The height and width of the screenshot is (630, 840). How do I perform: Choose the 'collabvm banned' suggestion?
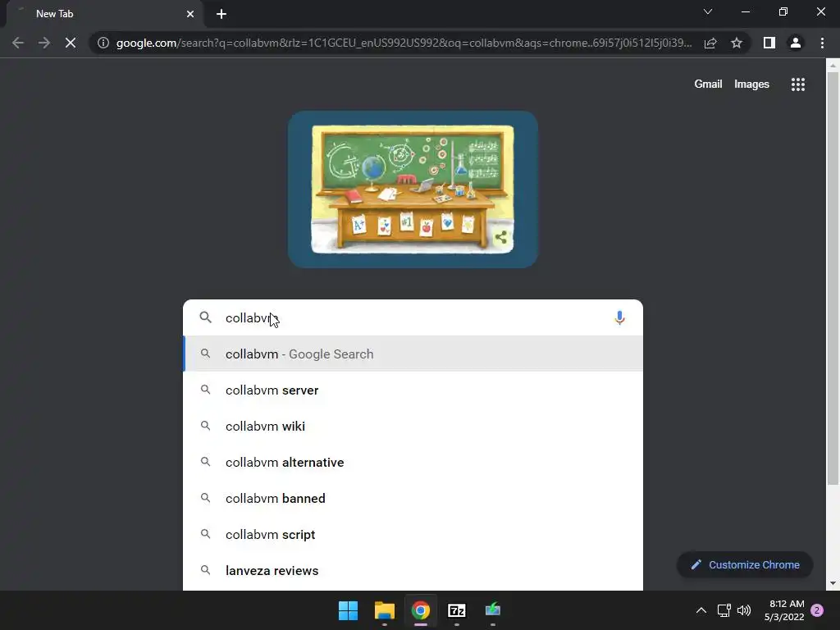pos(413,498)
